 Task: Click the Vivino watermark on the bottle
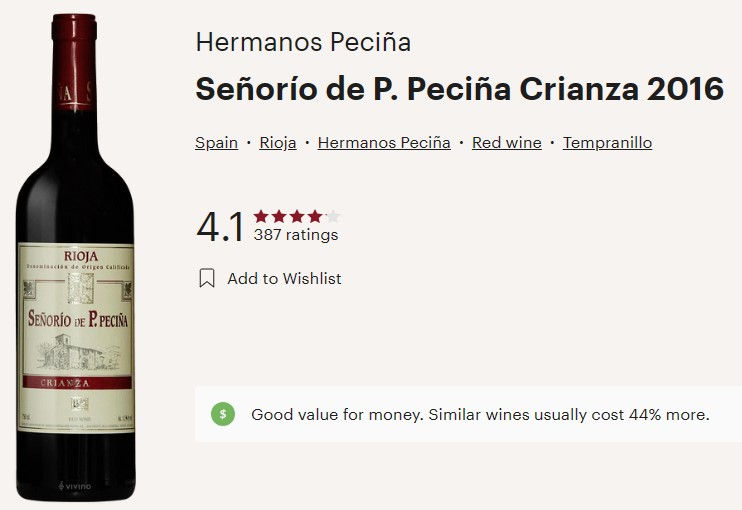[75, 486]
